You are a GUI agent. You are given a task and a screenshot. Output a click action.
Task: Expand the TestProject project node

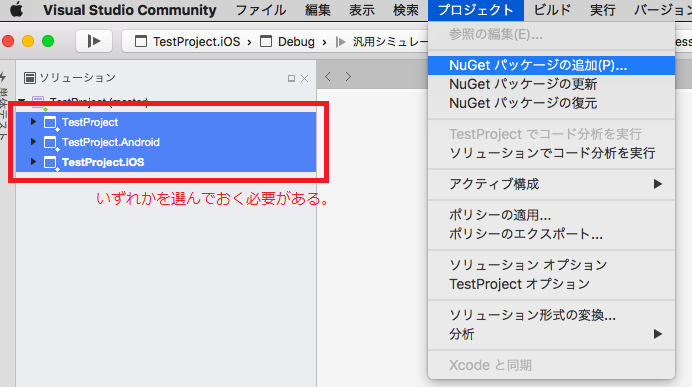[33, 122]
